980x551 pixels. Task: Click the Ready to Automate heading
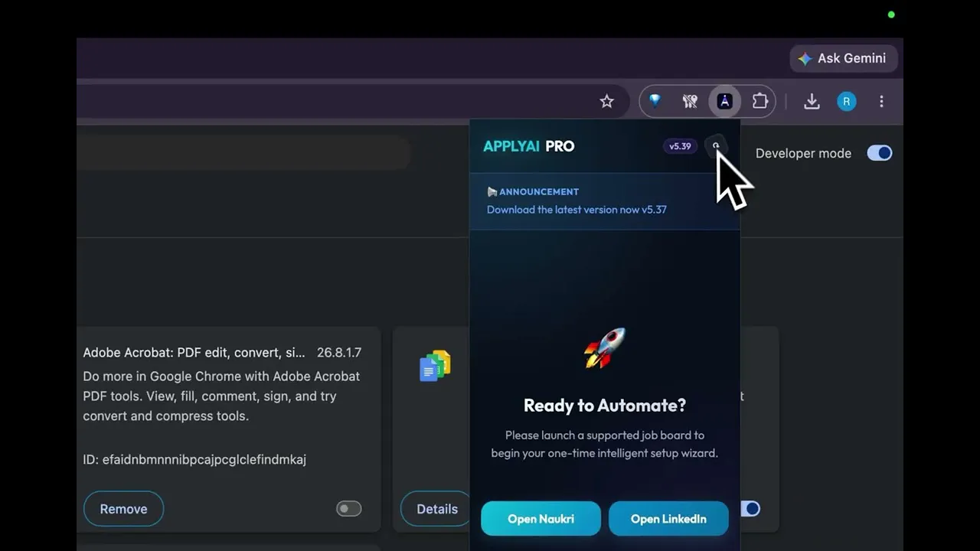pyautogui.click(x=605, y=406)
